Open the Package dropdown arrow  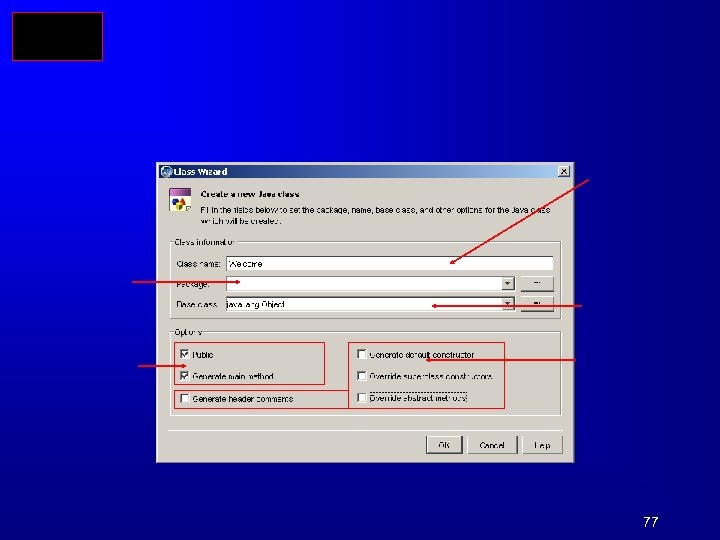point(507,284)
